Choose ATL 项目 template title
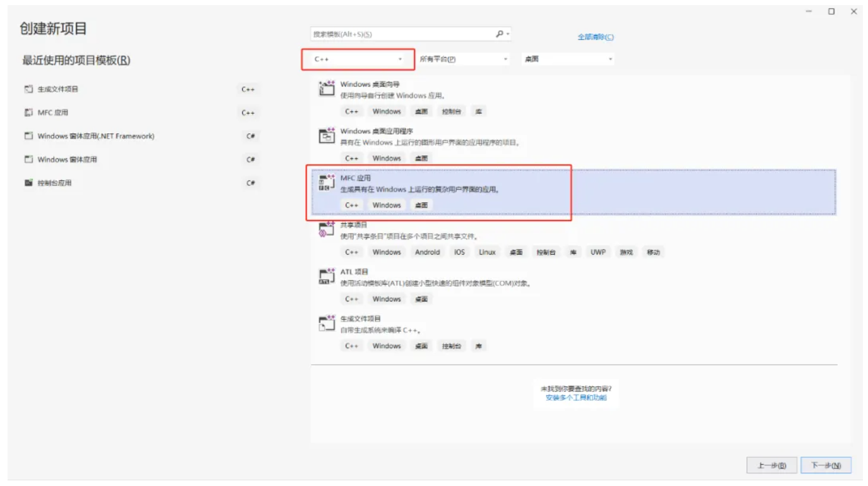The width and height of the screenshot is (868, 486). (354, 272)
